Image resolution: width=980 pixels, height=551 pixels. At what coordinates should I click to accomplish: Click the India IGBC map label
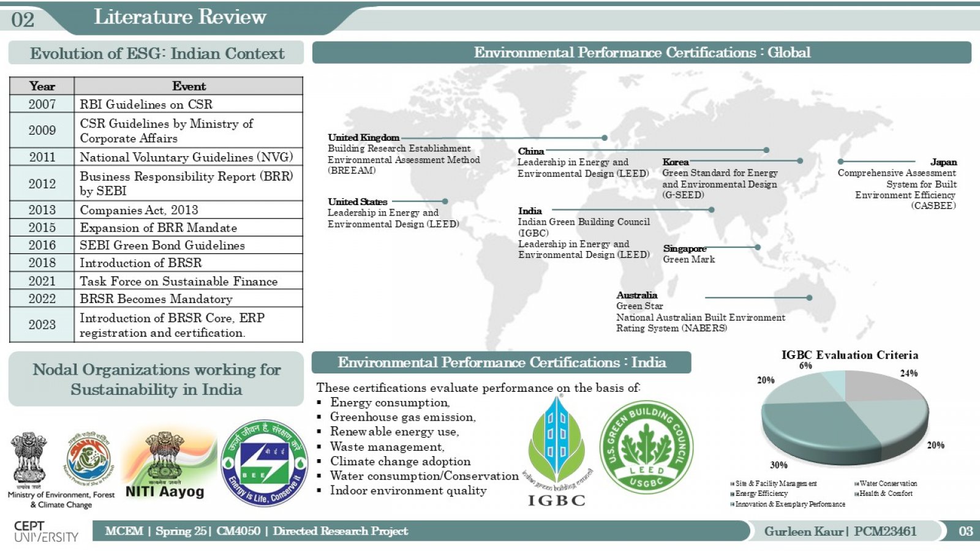584,233
